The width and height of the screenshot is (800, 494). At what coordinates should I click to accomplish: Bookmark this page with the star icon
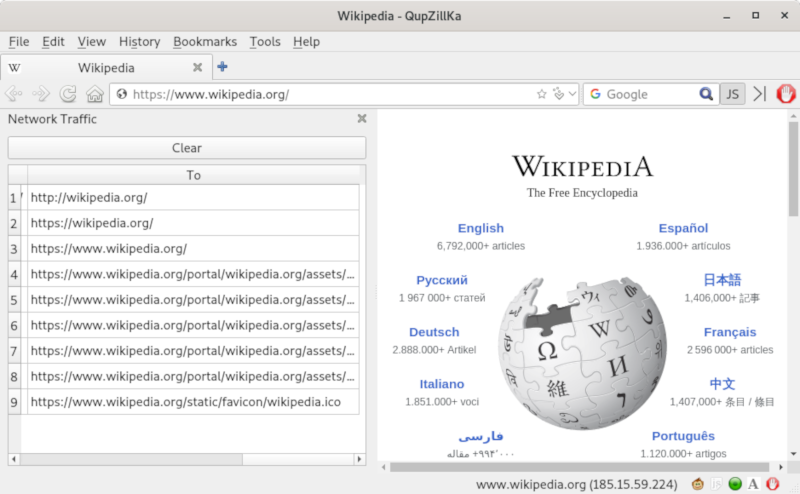542,94
